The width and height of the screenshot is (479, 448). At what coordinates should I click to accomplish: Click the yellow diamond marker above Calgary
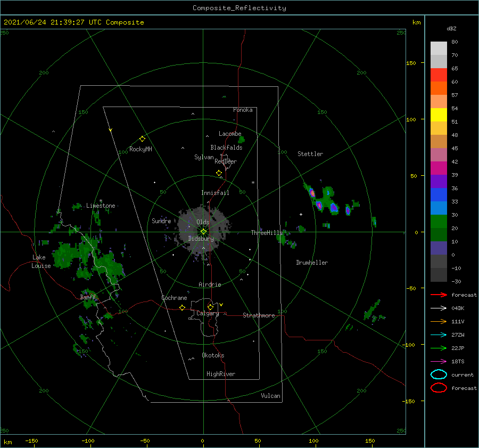coord(210,307)
